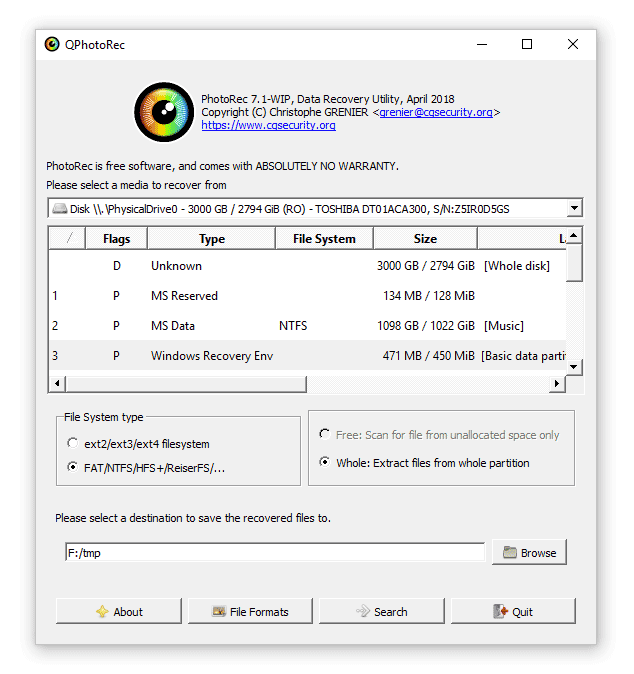Viewport: 634px width, 674px height.
Task: Click the About button
Action: click(x=119, y=611)
